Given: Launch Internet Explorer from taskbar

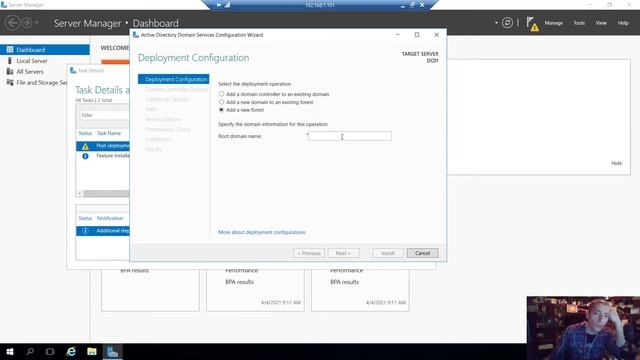Looking at the screenshot, I should [x=71, y=351].
